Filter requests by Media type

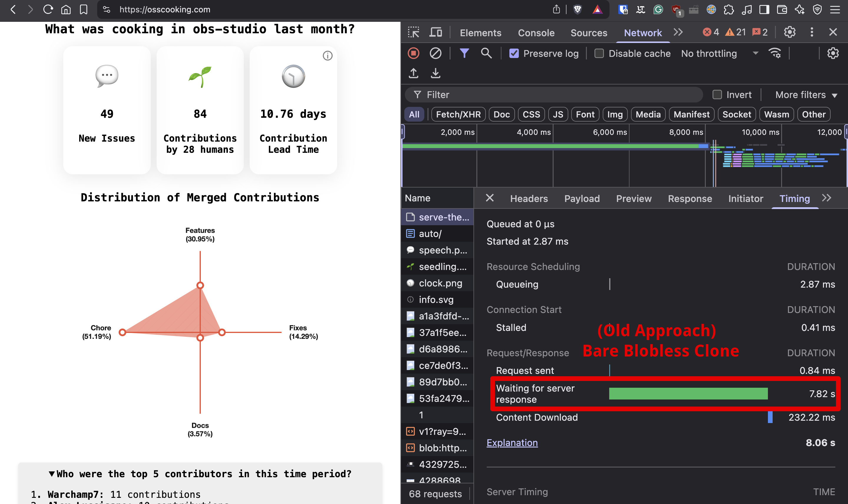click(x=648, y=115)
